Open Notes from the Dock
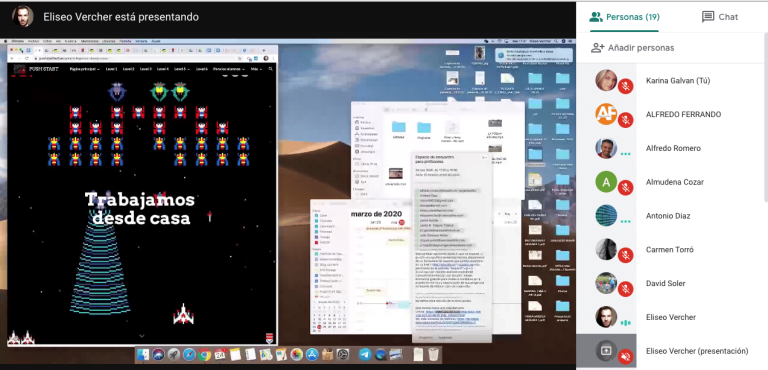 pos(235,354)
